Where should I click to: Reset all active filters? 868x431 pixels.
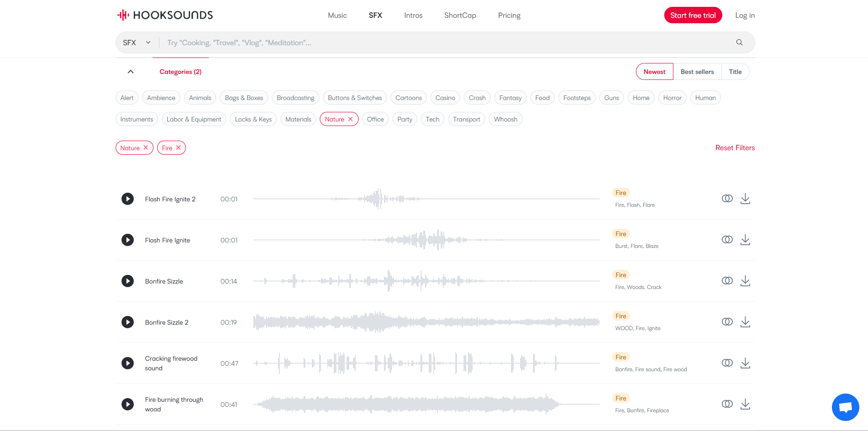click(735, 147)
